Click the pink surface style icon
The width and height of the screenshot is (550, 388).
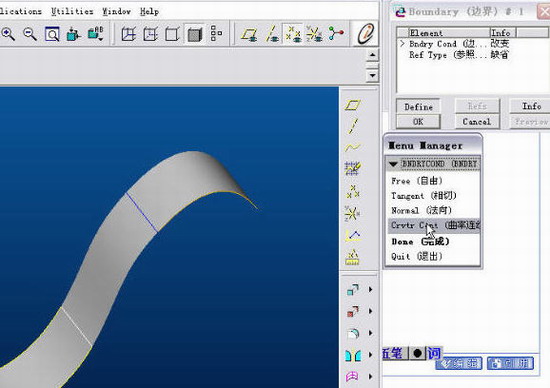click(352, 376)
